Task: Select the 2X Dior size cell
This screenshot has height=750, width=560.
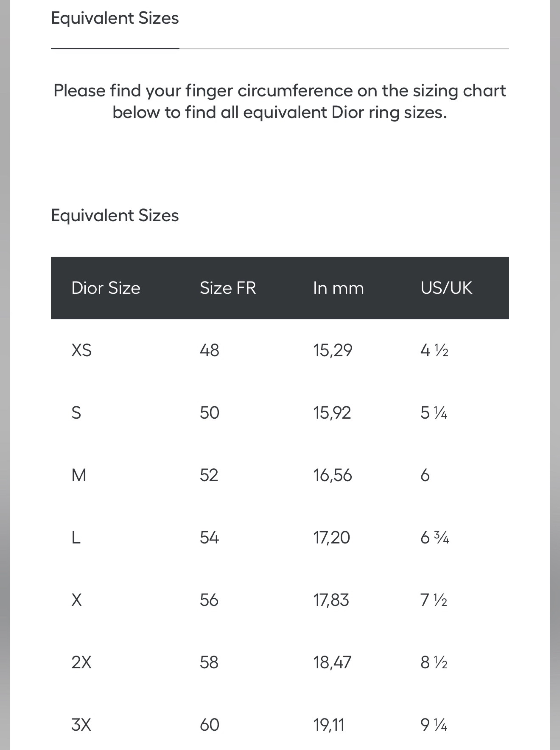Action: pyautogui.click(x=81, y=662)
